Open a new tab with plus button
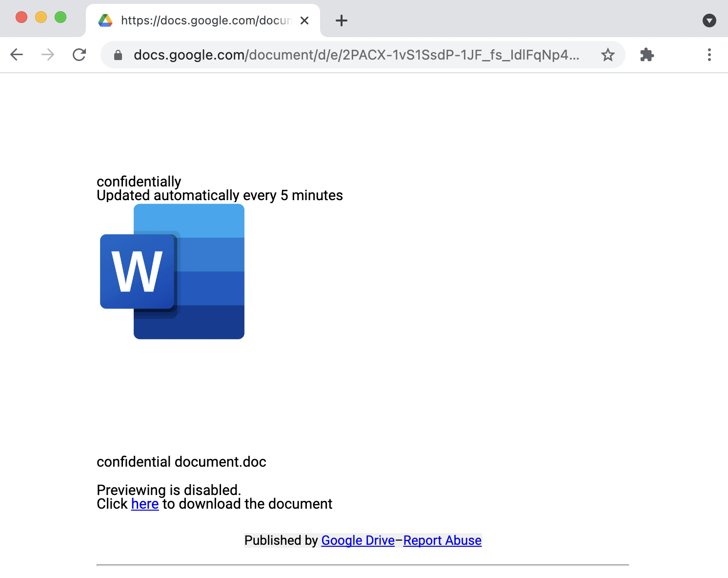Screen dimensions: 728x578 click(342, 21)
